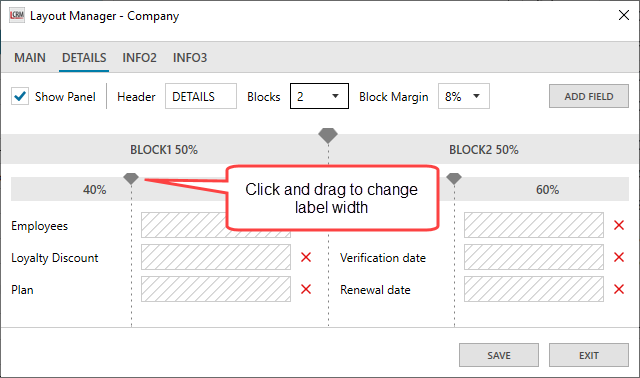Click the Plan field label
The width and height of the screenshot is (640, 378).
tap(22, 289)
